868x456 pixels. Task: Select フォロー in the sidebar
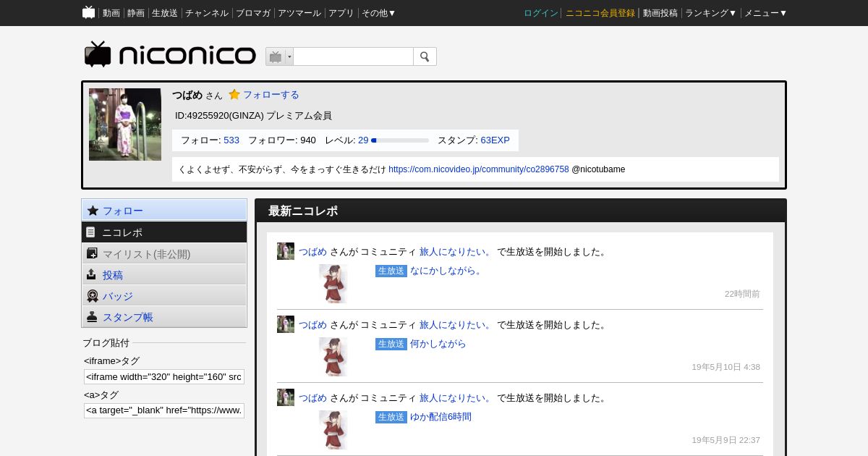click(x=164, y=211)
